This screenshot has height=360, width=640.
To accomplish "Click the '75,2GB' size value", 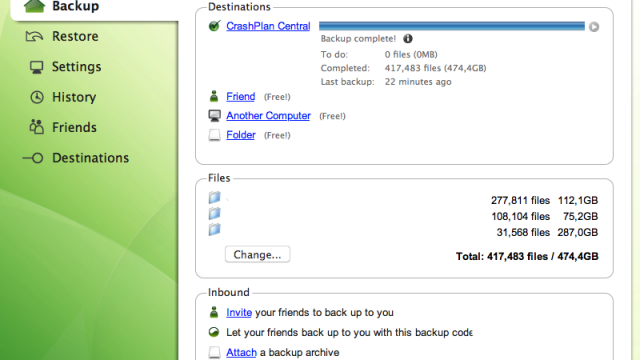I will point(580,216).
